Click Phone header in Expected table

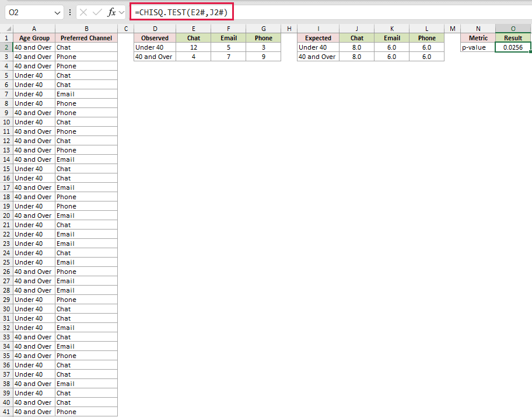[426, 38]
